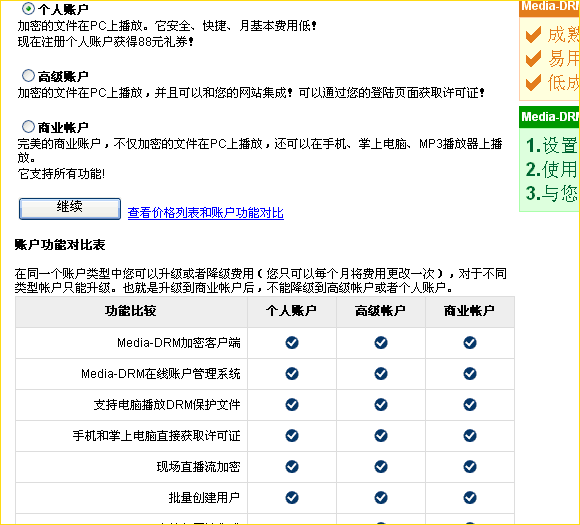Select the 高级账户 radio button

28,75
